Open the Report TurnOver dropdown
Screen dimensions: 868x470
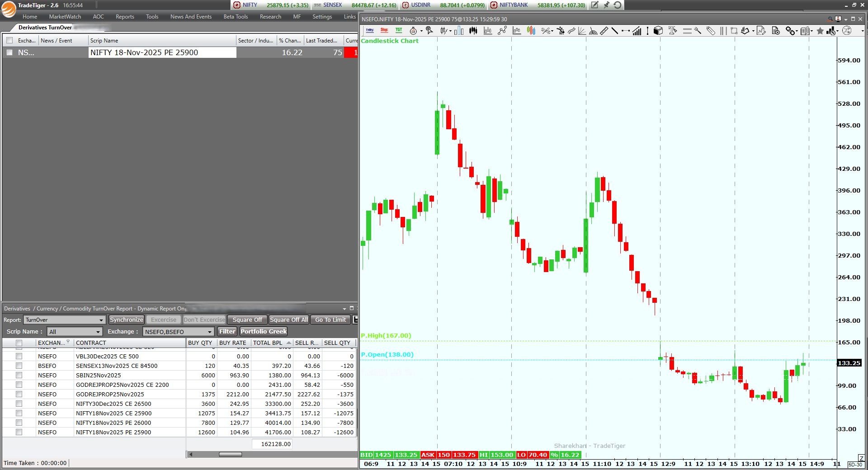pos(64,320)
